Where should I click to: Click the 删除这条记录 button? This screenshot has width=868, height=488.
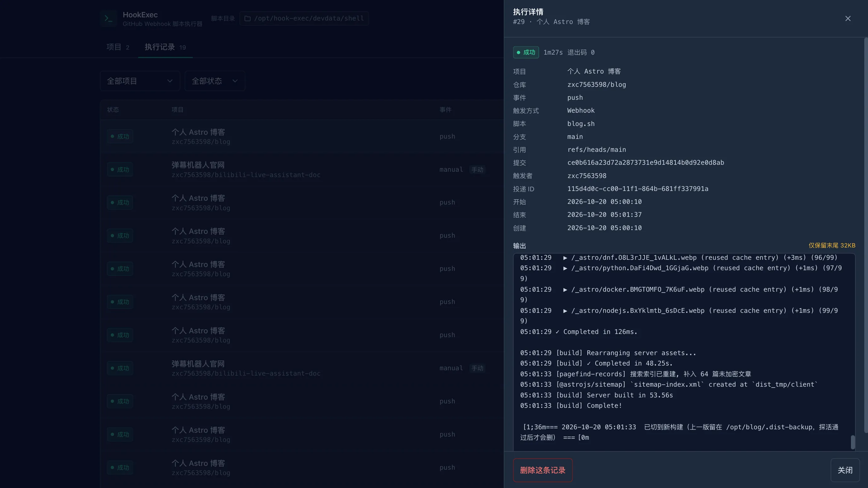[543, 470]
